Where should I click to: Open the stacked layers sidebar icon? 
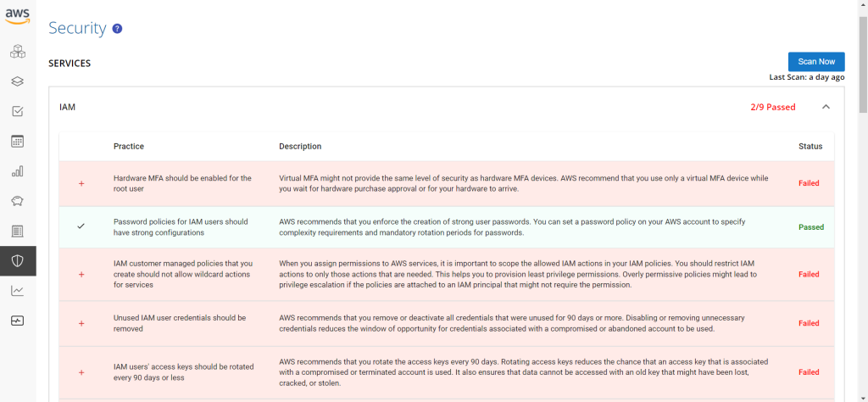18,82
